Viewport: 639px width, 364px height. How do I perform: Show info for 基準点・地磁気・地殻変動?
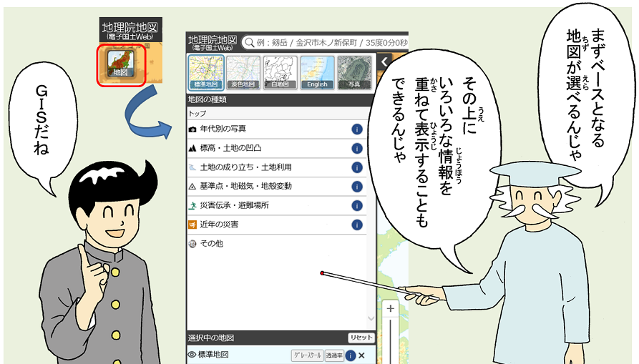(x=357, y=187)
